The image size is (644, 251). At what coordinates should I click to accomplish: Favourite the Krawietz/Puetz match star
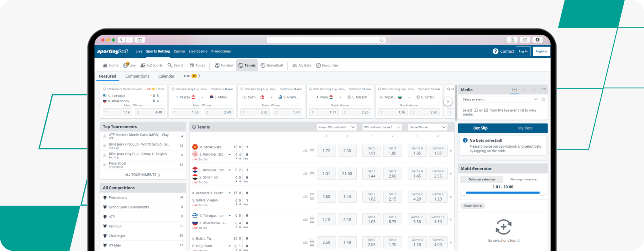pos(451,197)
